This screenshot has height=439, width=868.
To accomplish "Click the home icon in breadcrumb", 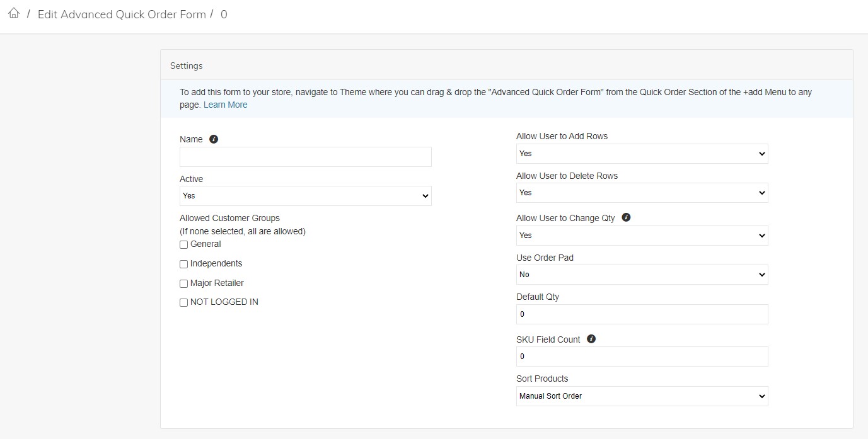I will tap(14, 13).
